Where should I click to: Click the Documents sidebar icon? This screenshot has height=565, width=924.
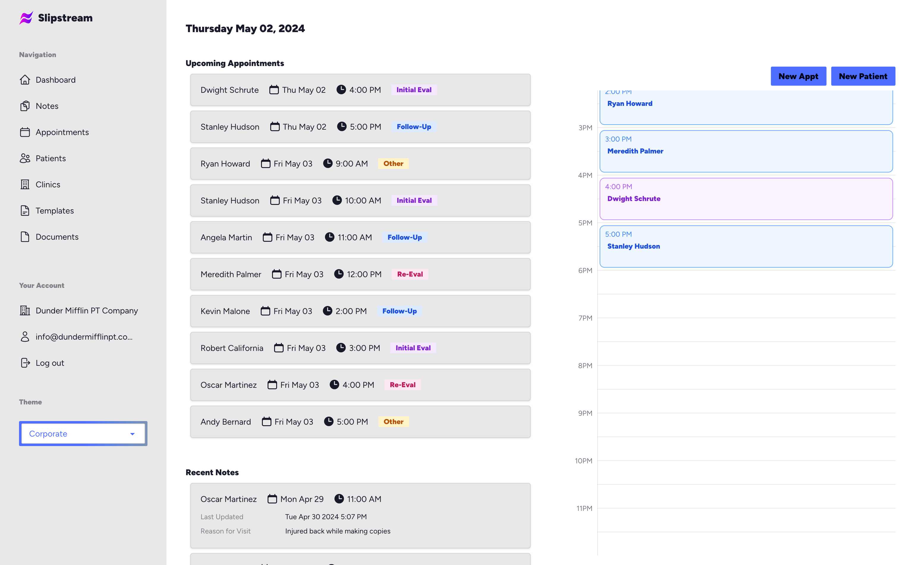(x=24, y=236)
